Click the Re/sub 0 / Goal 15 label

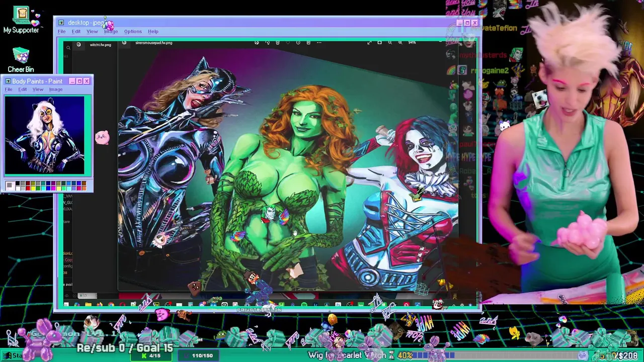[x=125, y=347]
